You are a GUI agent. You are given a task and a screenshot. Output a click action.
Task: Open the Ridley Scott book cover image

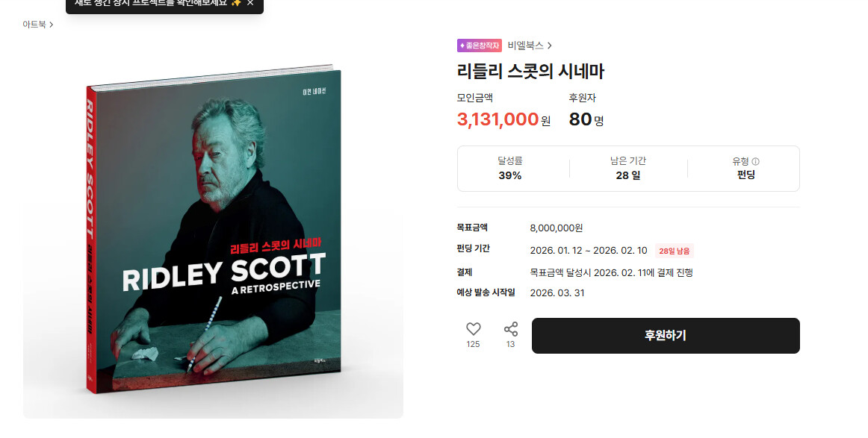213,228
